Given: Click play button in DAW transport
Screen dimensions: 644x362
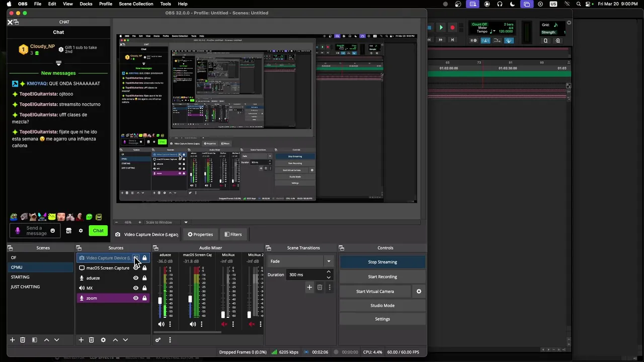Looking at the screenshot, I should (441, 28).
